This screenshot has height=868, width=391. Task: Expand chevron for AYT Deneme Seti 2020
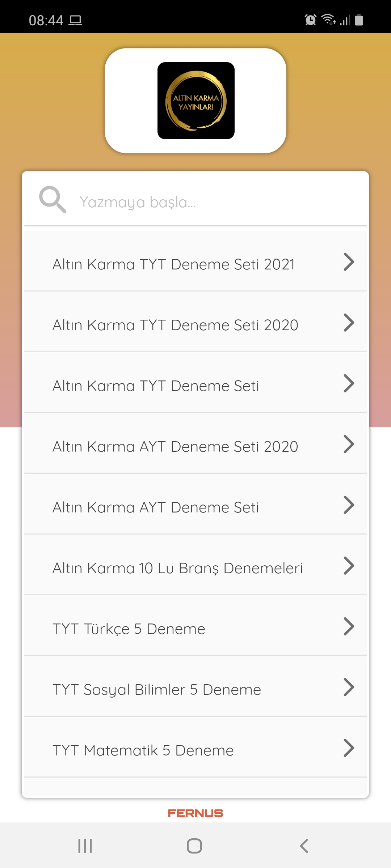click(349, 444)
